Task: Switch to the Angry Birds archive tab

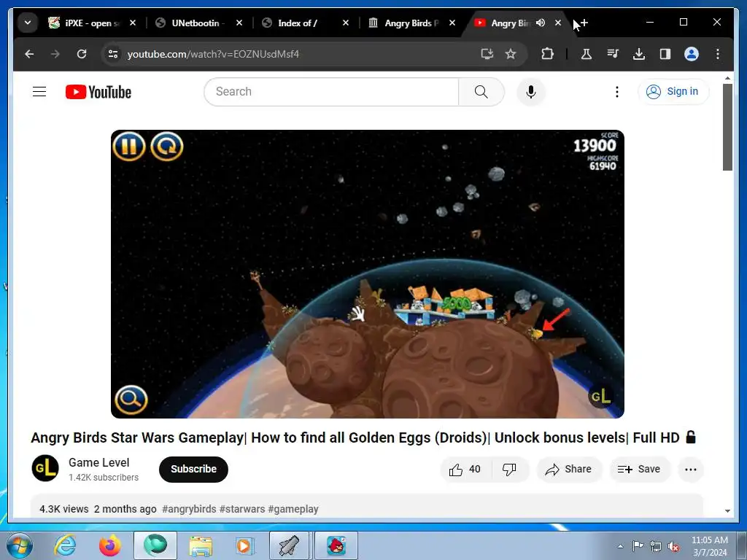Action: 412,23
